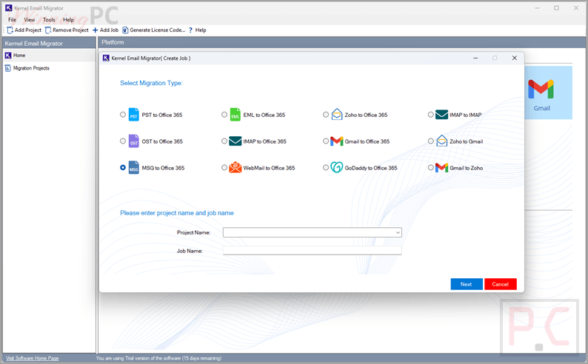Viewport: 588px width, 364px height.
Task: Click the IMAP to Office 365 envelope icon
Action: coord(235,141)
